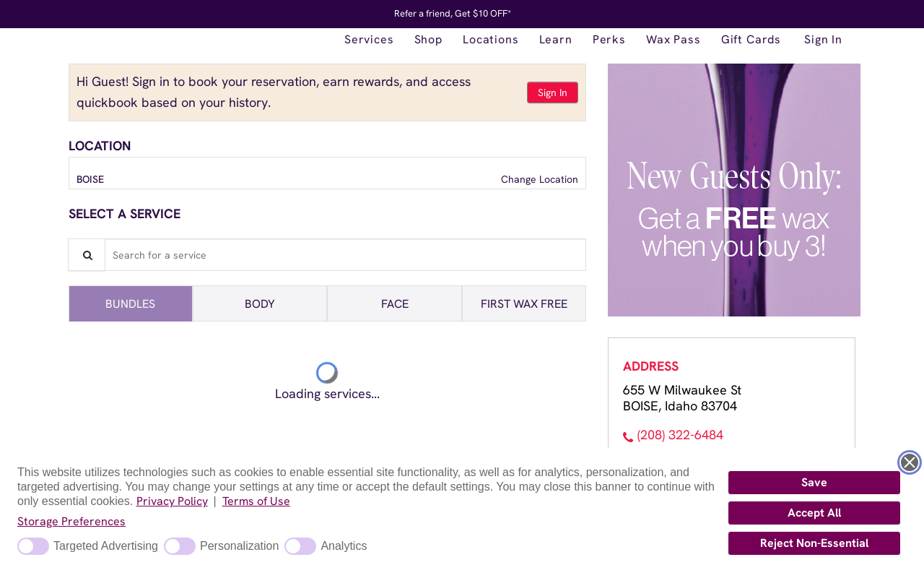924x578 pixels.
Task: Click the search magnifier icon
Action: click(x=87, y=255)
